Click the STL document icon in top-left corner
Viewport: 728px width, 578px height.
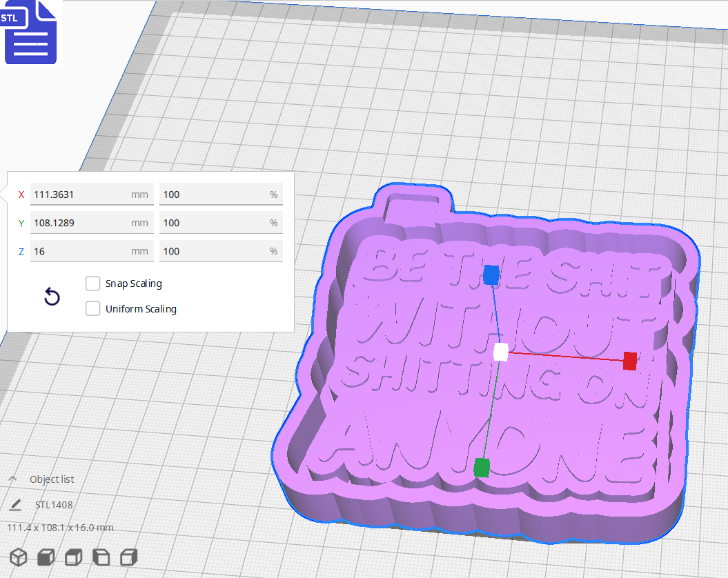30,32
